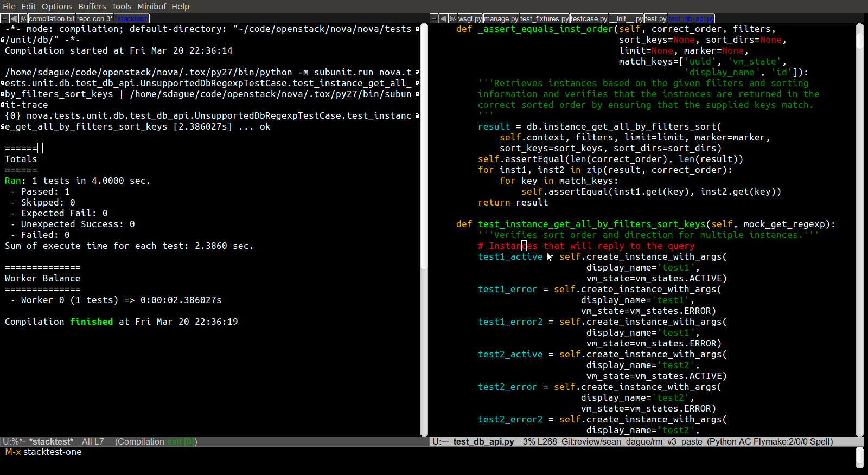868x475 pixels.
Task: Click the Spell minor mode indicator
Action: 820,441
